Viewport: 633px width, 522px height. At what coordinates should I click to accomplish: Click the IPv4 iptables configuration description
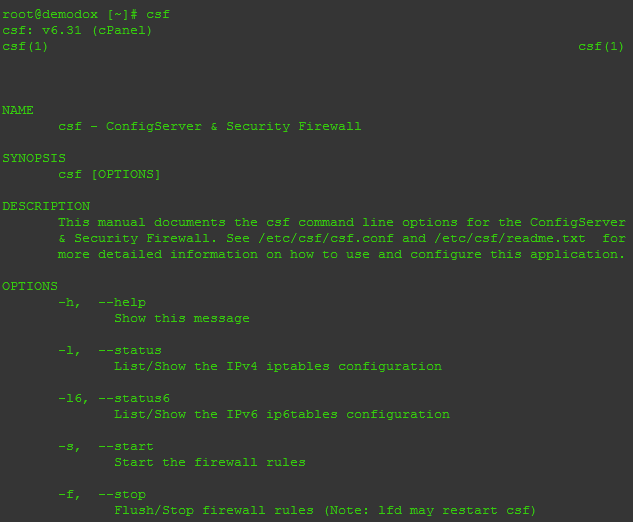(277, 366)
